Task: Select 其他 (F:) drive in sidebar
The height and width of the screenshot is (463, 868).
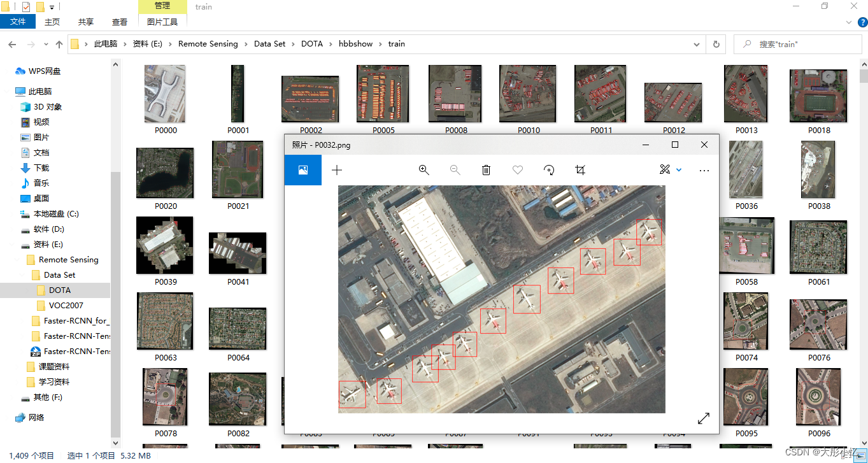Action: (x=41, y=397)
